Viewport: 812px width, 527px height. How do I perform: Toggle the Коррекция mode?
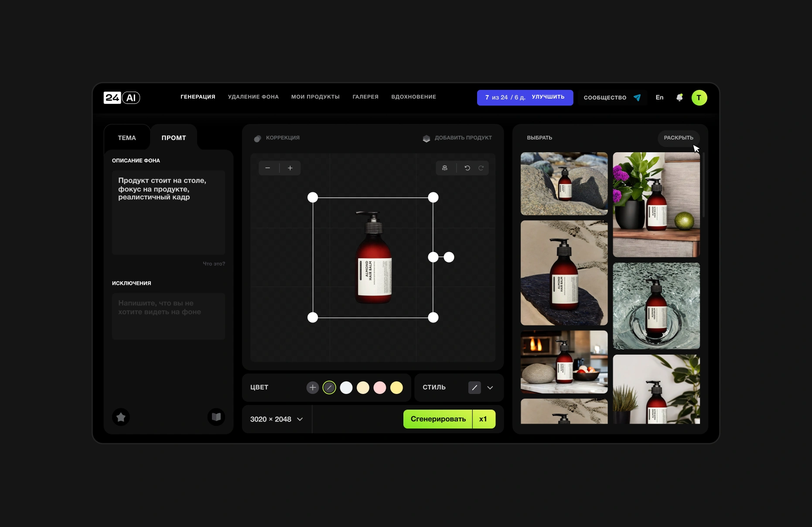[x=277, y=138]
